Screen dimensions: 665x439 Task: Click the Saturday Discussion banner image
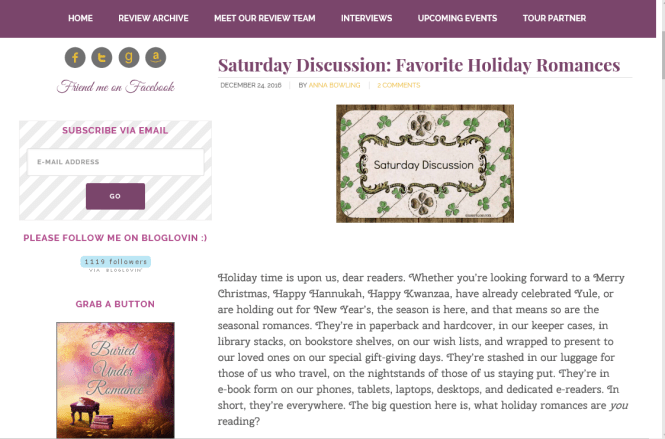[424, 163]
